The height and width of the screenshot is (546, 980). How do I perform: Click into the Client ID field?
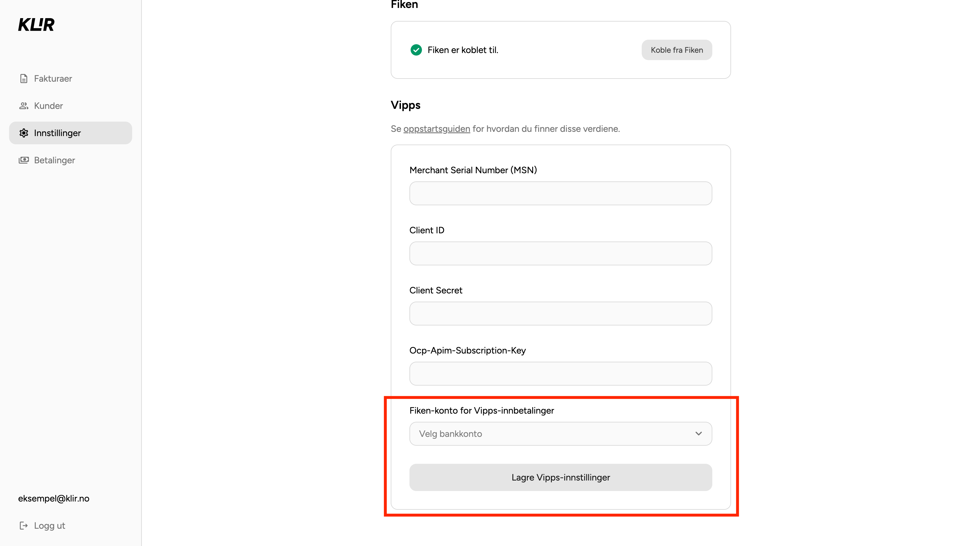click(561, 254)
